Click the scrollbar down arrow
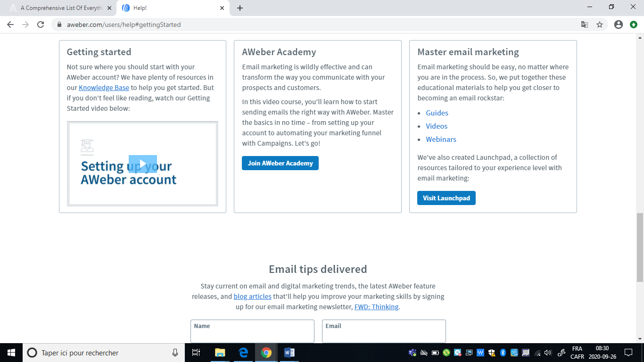Screen dimensions: 644x362 [640, 339]
